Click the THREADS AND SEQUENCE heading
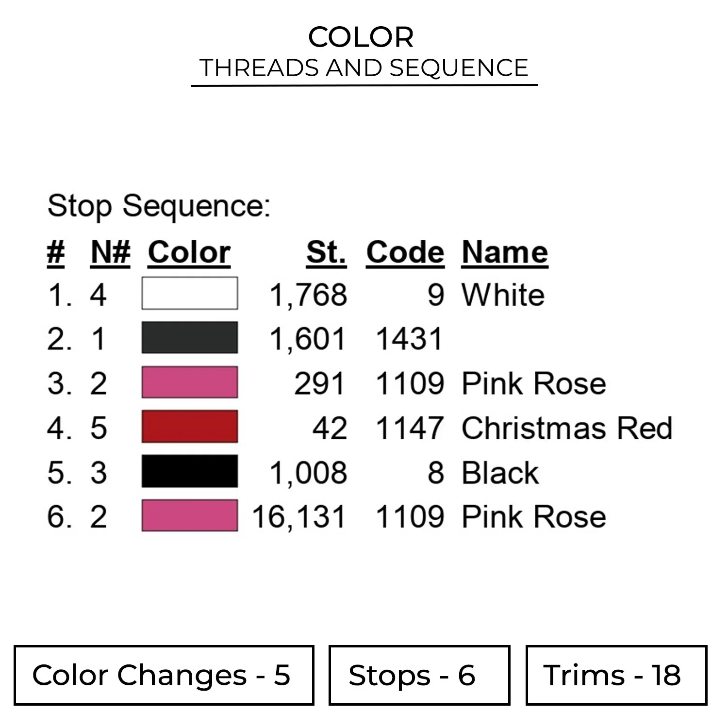 click(x=364, y=68)
